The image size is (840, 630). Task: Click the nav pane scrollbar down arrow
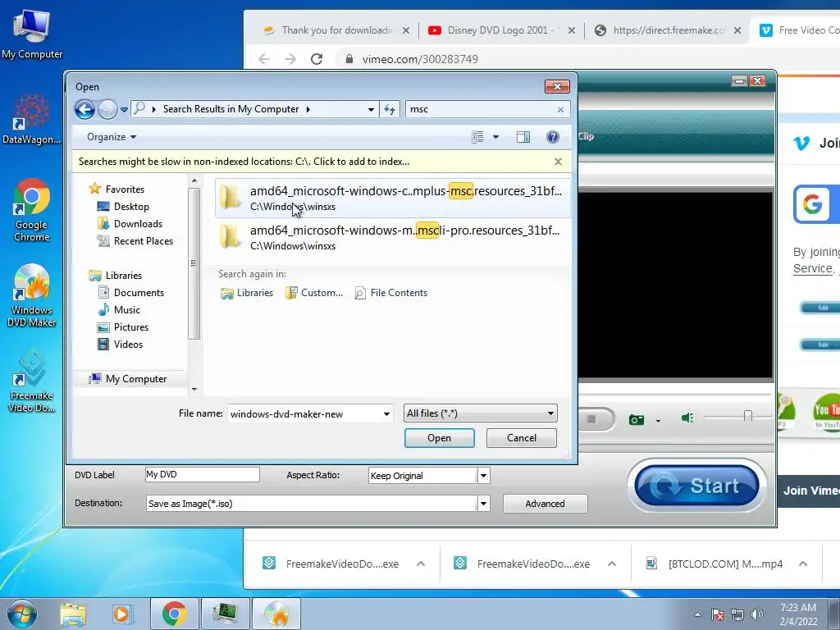(194, 390)
